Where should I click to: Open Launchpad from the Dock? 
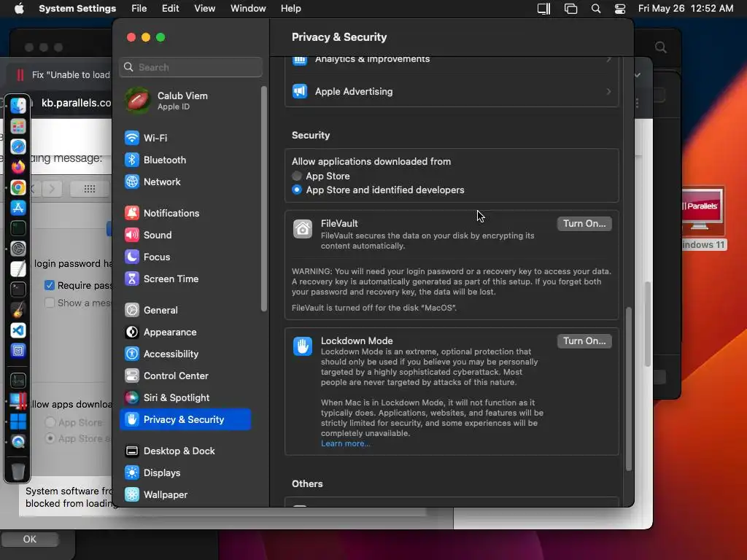18,126
